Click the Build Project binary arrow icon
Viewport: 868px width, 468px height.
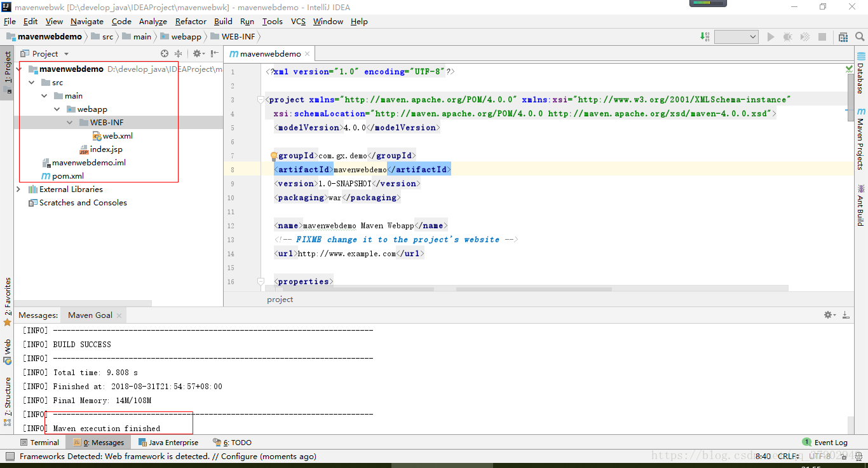click(x=705, y=37)
